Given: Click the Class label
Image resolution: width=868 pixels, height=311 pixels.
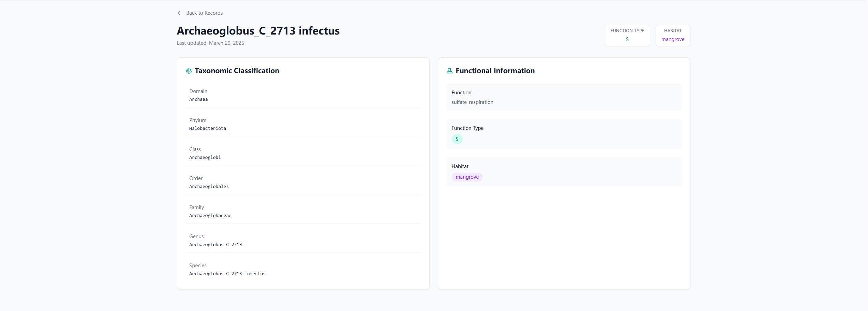Looking at the screenshot, I should [x=195, y=149].
